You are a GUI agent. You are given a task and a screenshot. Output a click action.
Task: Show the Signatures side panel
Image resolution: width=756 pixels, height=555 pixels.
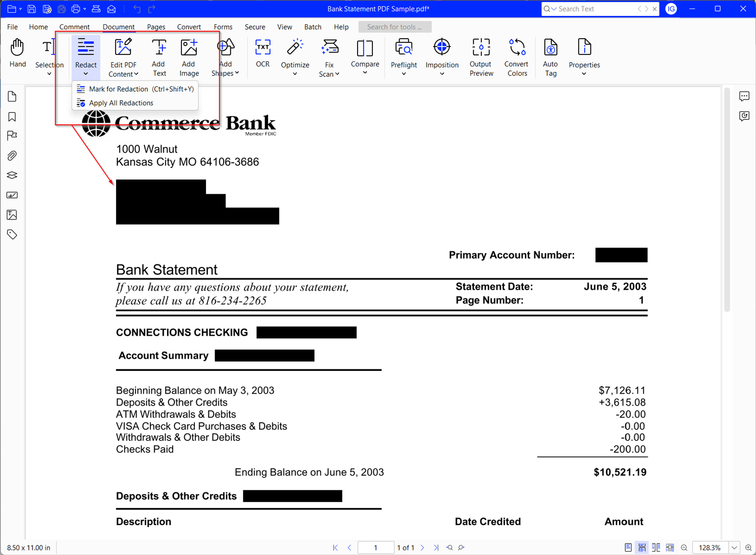(x=12, y=195)
